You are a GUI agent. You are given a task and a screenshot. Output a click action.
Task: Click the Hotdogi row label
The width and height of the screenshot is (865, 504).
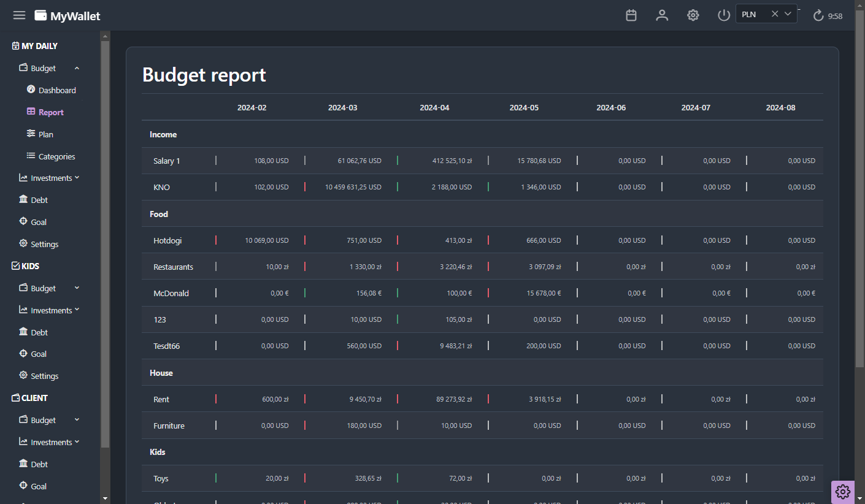point(167,240)
